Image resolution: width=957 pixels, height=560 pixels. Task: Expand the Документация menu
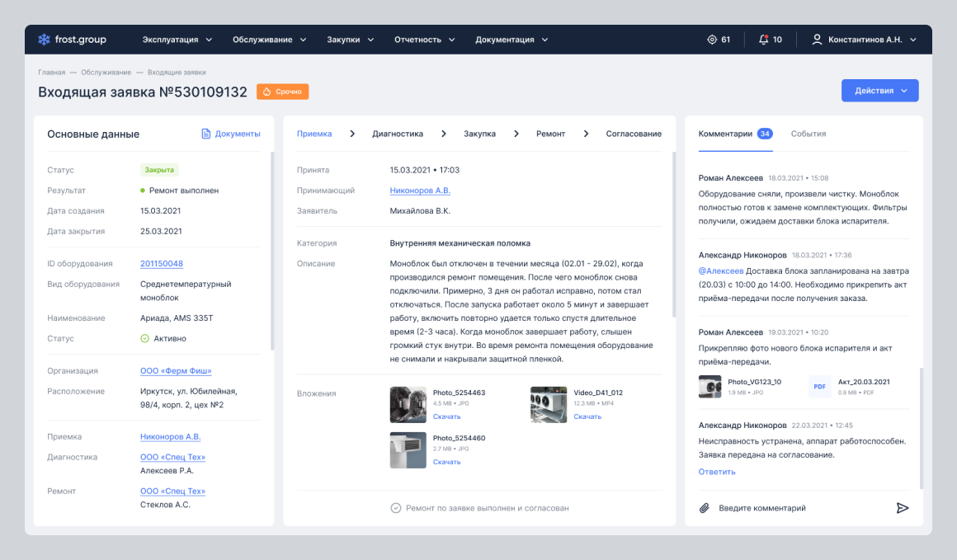pyautogui.click(x=512, y=40)
